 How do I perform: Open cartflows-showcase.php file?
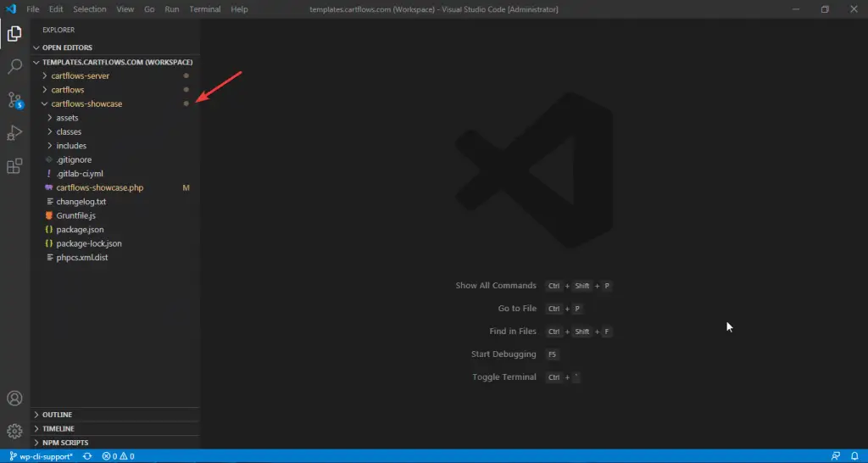(x=115, y=187)
